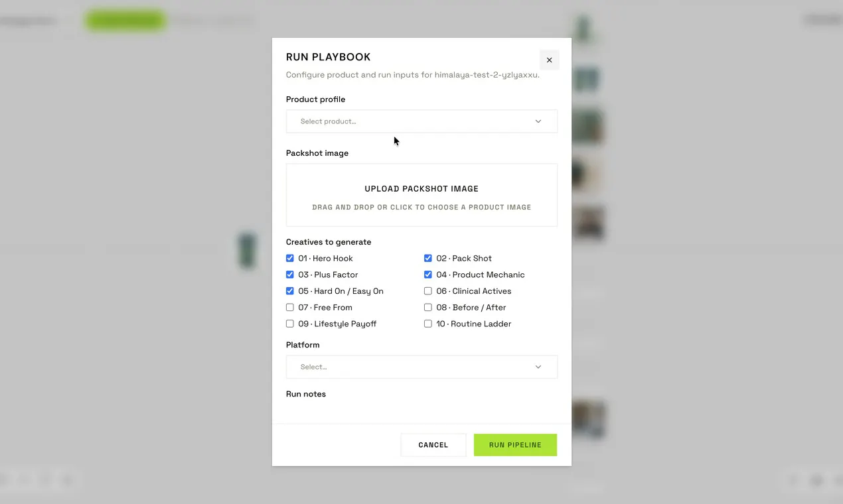
Task: Enable the 06 · Clinical Actives creative
Action: (x=428, y=291)
